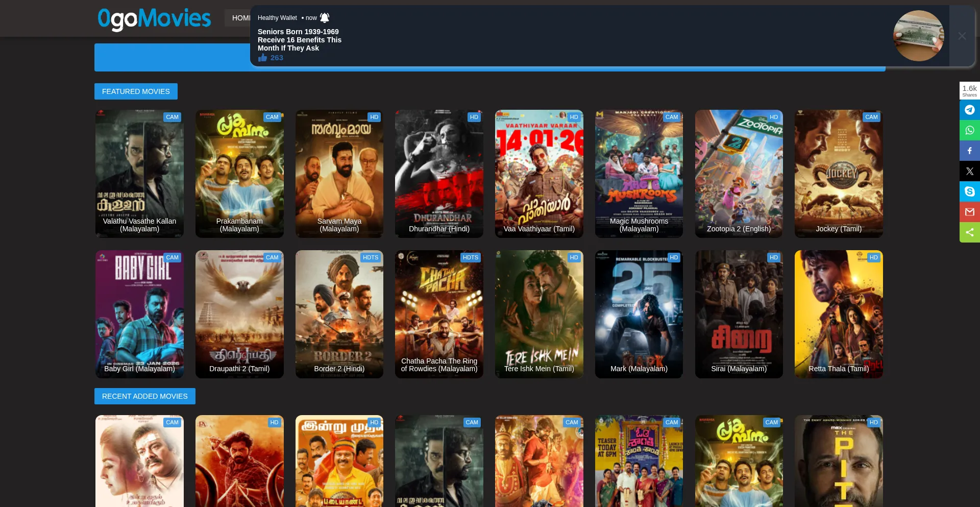
Task: Share page via Gmail icon
Action: coord(969,212)
